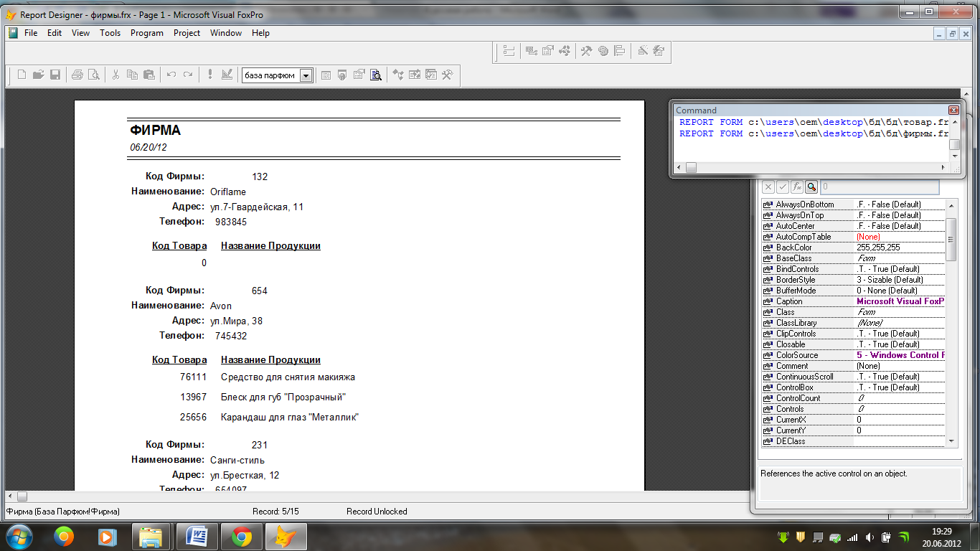Open the Task Pane toolbar icon

pyautogui.click(x=431, y=75)
